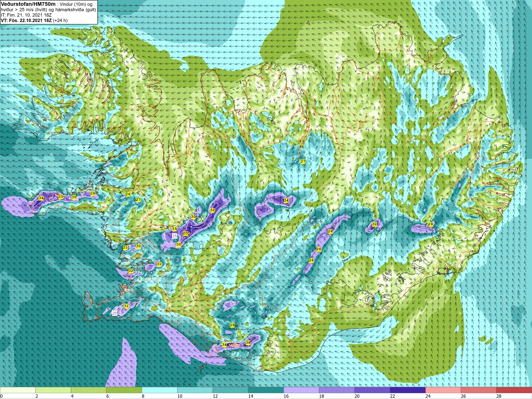The height and width of the screenshot is (399, 532).
Task: Select the light green 2–4 m/s legend swatch
Action: 53,390
